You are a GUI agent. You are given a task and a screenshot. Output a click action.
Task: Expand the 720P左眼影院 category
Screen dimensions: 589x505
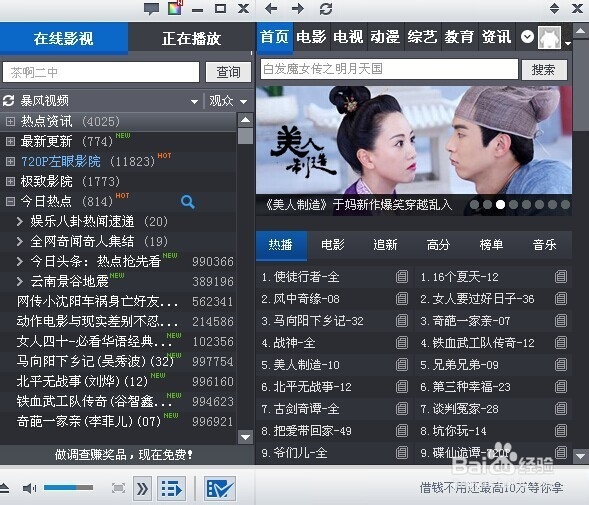11,161
